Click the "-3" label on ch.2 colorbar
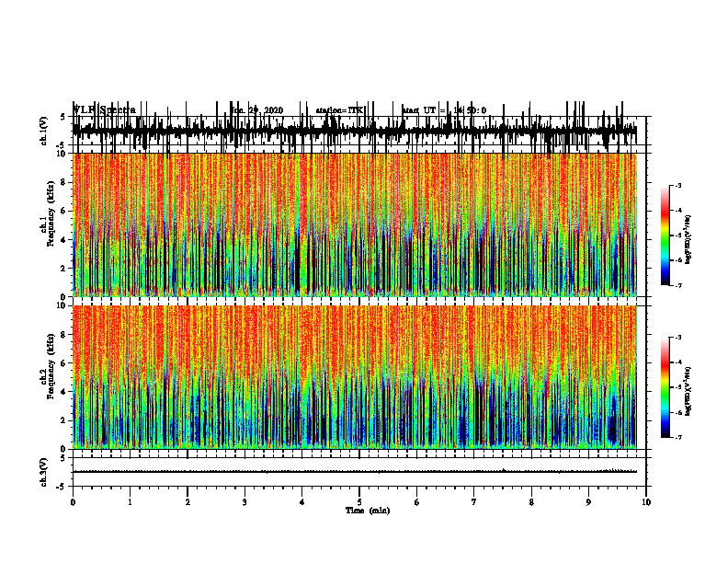Screen dimensions: 728x563 678,338
